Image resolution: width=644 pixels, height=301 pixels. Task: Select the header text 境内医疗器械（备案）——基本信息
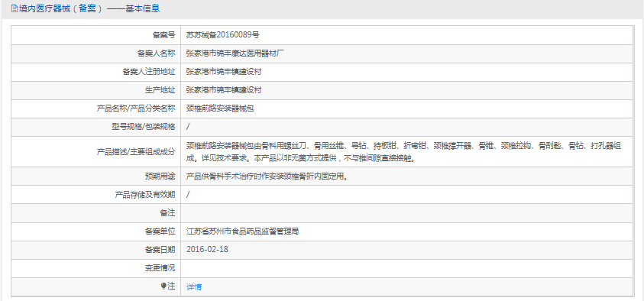[x=89, y=8]
